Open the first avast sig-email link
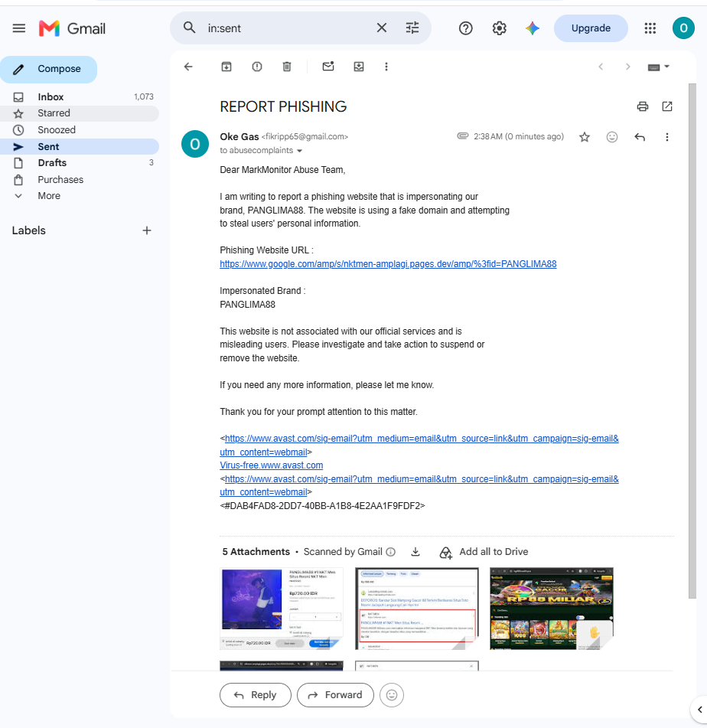This screenshot has width=707, height=728. [419, 445]
